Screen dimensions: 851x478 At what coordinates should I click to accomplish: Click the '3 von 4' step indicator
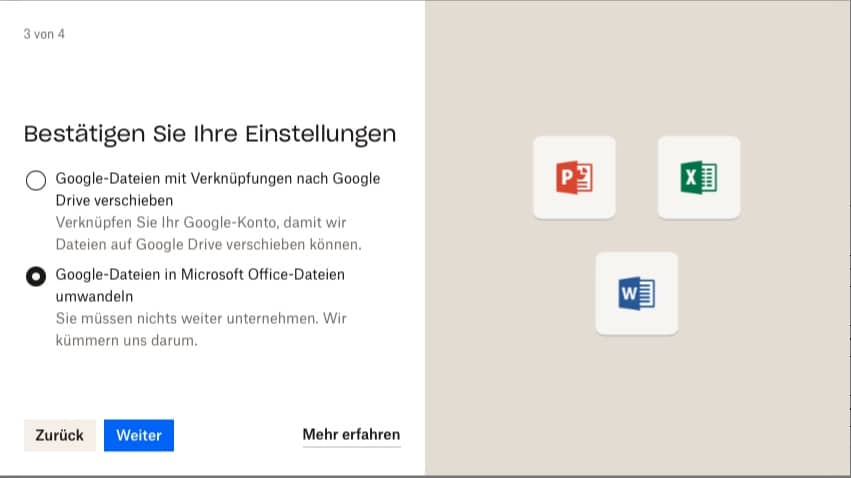coord(44,34)
